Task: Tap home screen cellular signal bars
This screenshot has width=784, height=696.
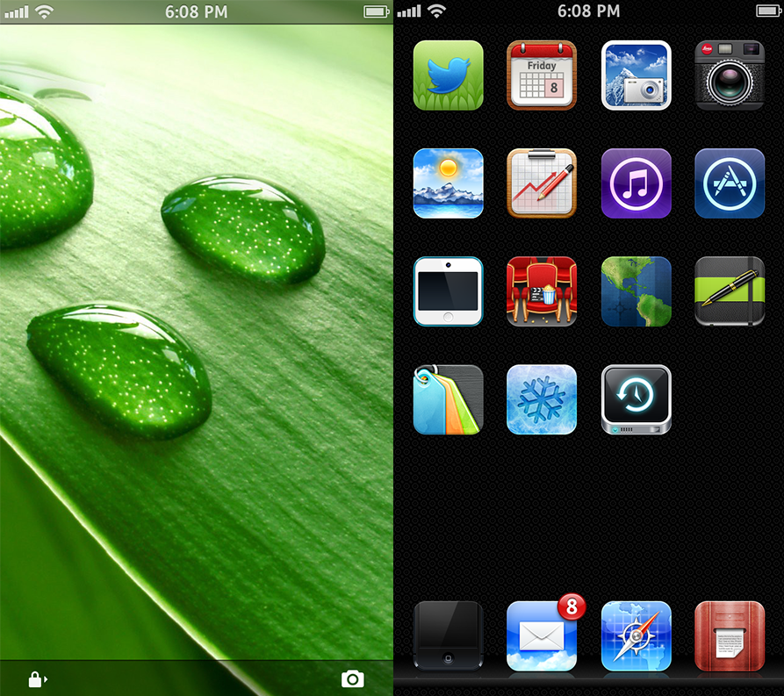Action: [x=409, y=11]
